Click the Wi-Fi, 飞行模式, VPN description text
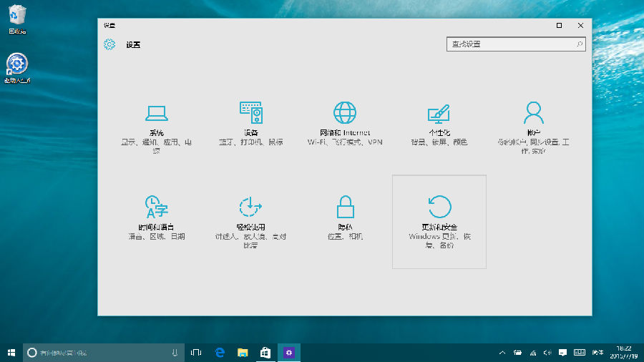 345,142
